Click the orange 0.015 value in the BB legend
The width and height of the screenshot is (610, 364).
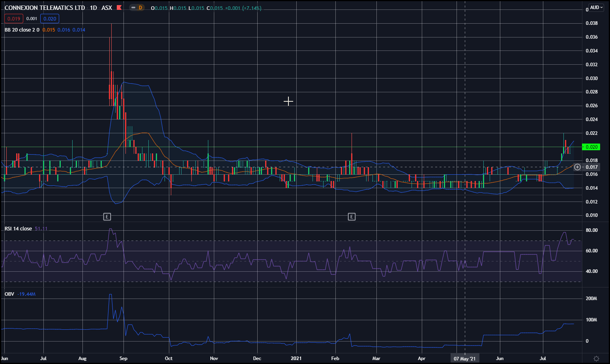[x=49, y=30]
